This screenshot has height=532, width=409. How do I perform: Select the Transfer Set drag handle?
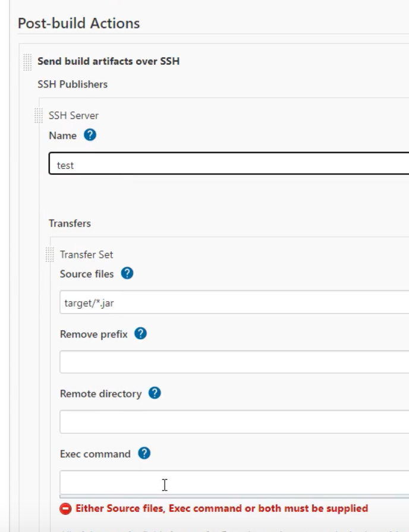pyautogui.click(x=50, y=255)
